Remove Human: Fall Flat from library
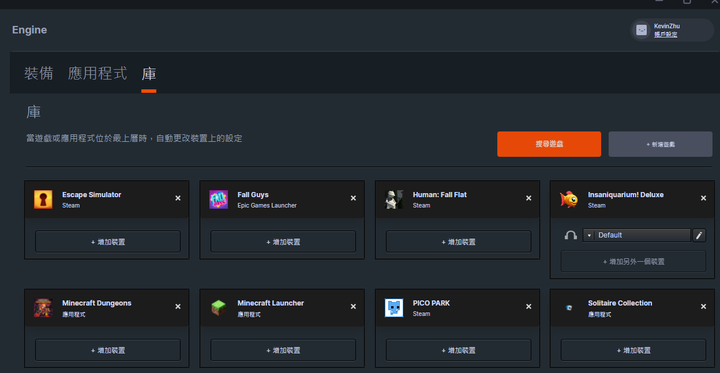Screen dimensions: 720x373 529,198
